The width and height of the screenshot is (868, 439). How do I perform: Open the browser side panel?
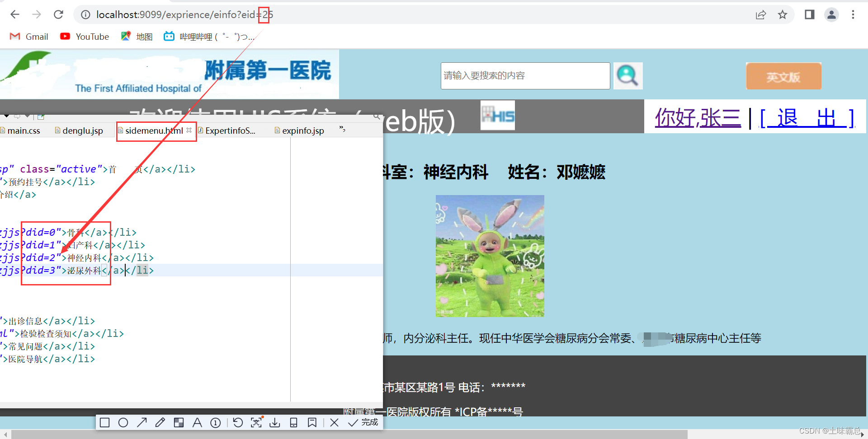[x=809, y=15]
